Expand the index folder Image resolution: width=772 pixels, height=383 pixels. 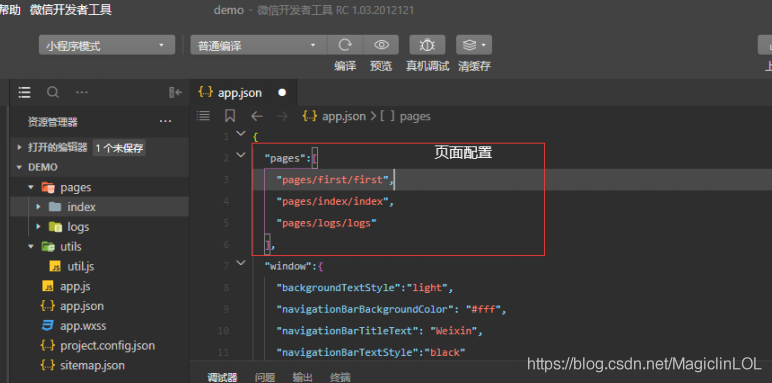(x=38, y=207)
